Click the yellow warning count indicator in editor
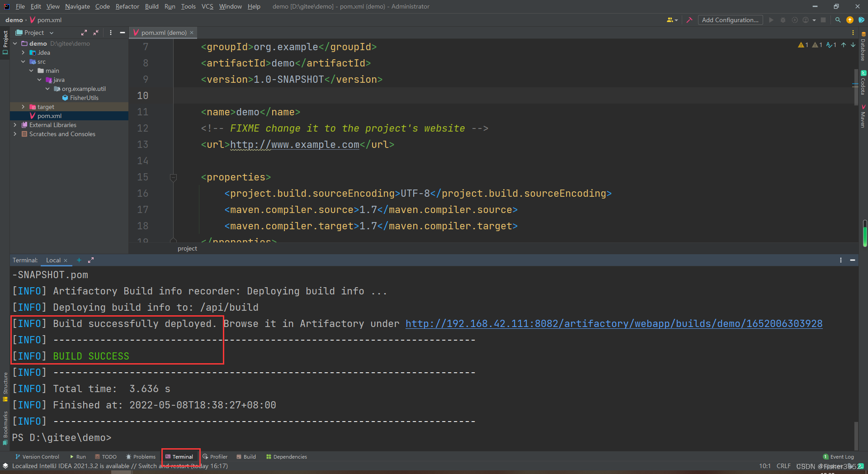Viewport: 868px width, 474px height. pyautogui.click(x=803, y=45)
